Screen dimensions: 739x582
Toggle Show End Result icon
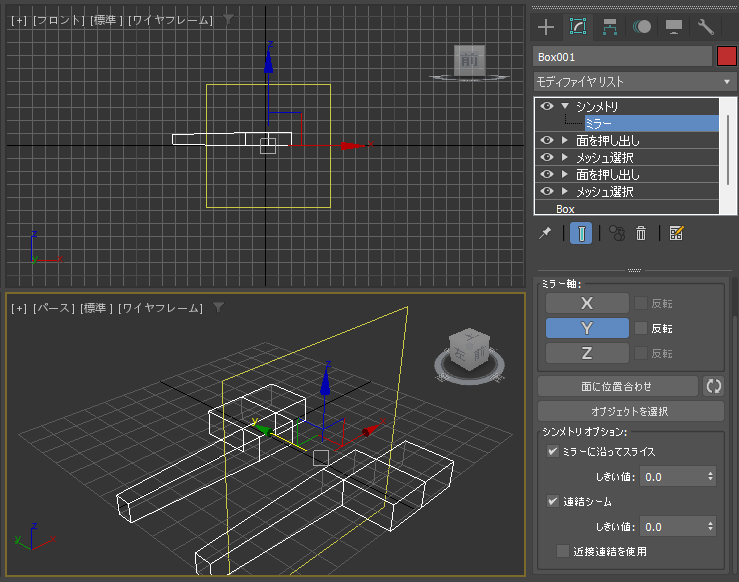[x=581, y=233]
